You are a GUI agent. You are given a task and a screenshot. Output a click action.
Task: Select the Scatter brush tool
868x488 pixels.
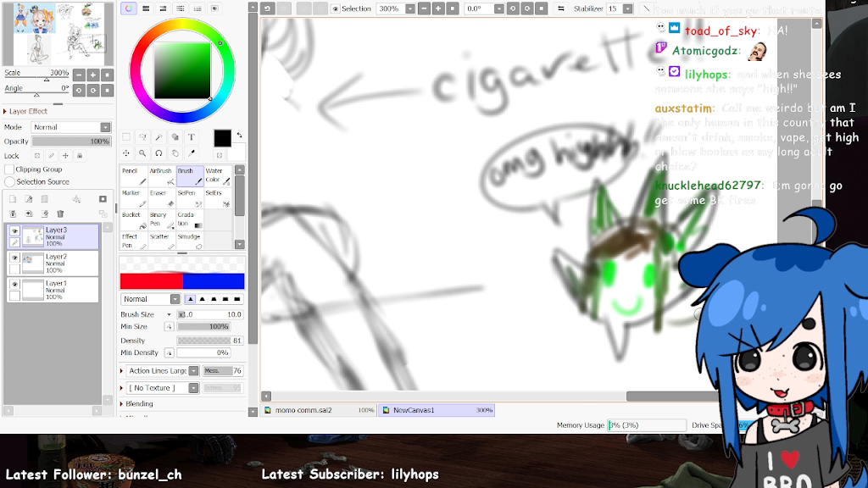[162, 241]
